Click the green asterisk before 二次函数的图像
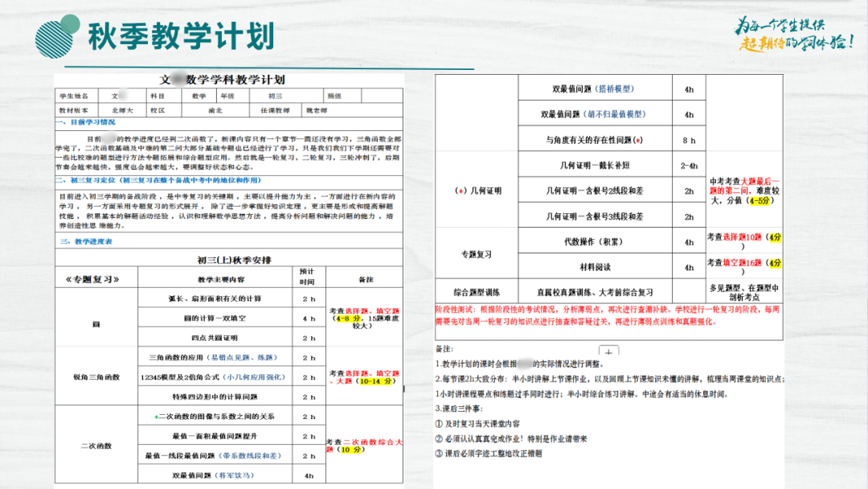The width and height of the screenshot is (868, 489). (x=157, y=417)
